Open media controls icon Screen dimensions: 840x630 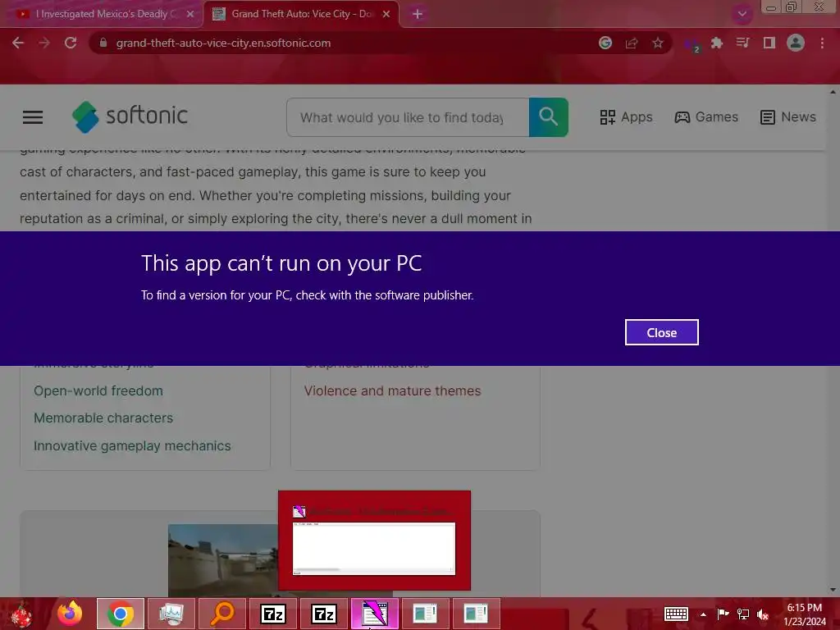click(x=743, y=43)
